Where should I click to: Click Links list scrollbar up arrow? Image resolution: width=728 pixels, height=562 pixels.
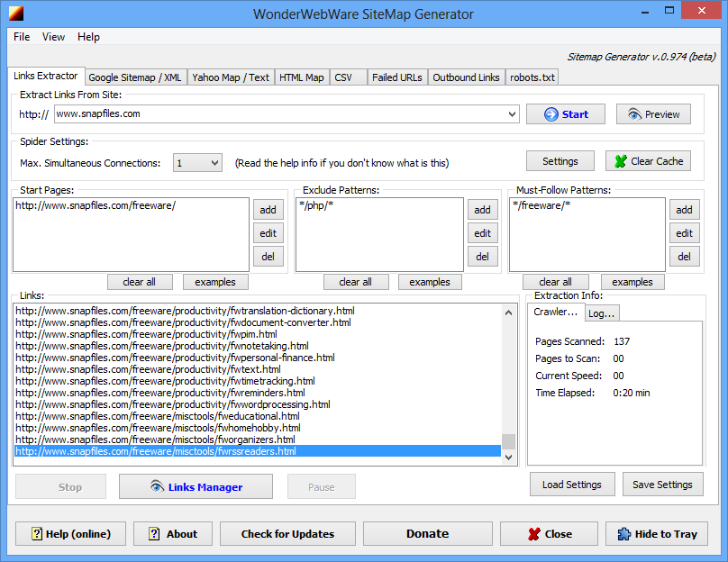pos(508,313)
